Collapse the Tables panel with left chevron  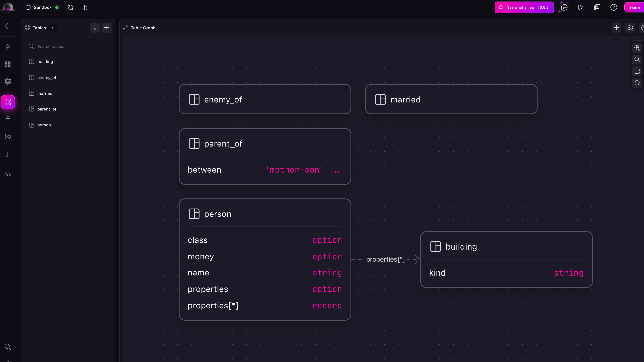95,28
